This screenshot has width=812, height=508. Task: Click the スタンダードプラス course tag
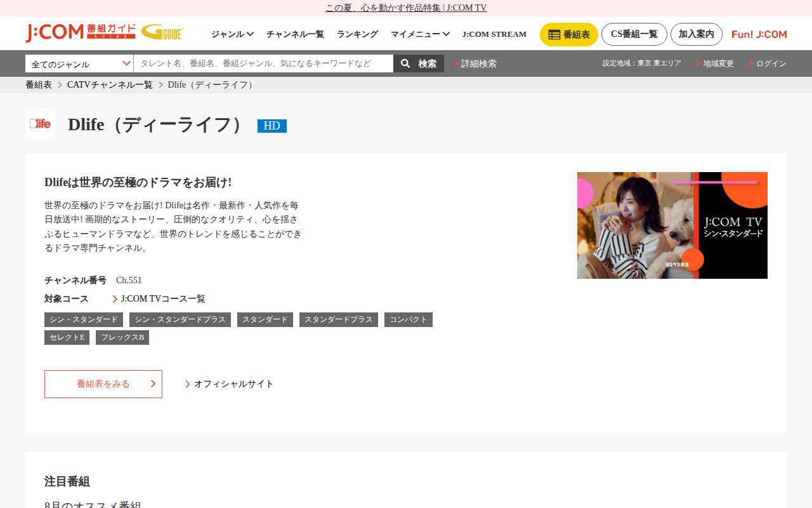[339, 319]
